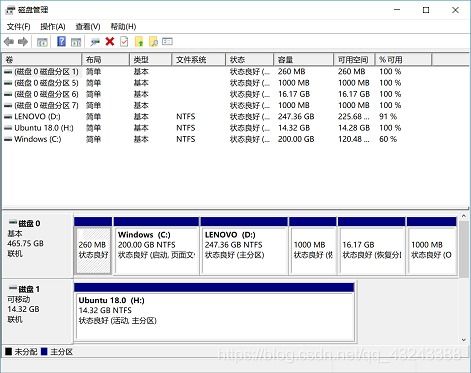Select volume row (磁盘 0 磁盘分区 6)

[217, 94]
